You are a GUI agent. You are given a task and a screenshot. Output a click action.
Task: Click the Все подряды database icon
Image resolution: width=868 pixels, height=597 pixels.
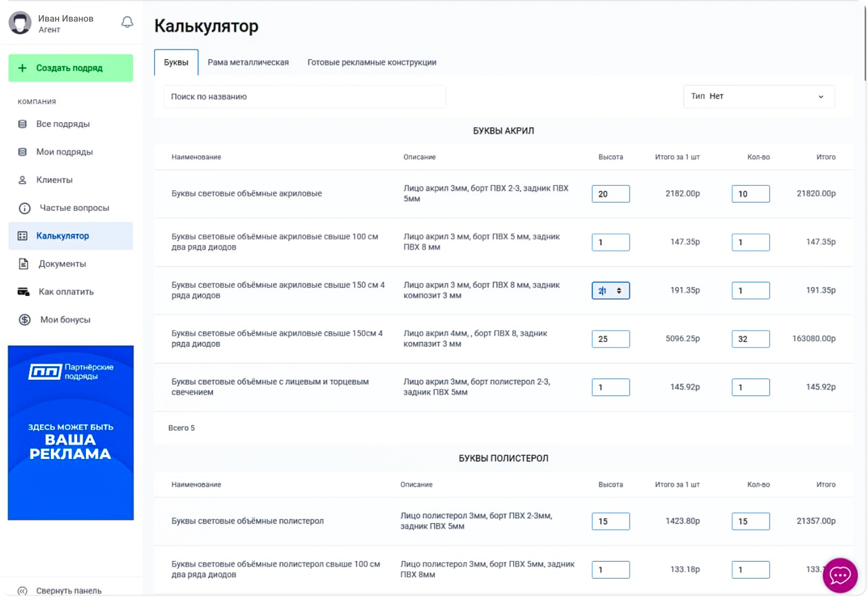click(22, 124)
